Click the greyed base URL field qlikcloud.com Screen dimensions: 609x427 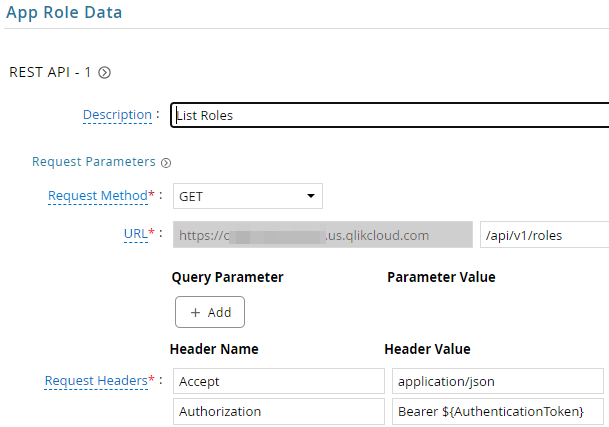[x=323, y=235]
